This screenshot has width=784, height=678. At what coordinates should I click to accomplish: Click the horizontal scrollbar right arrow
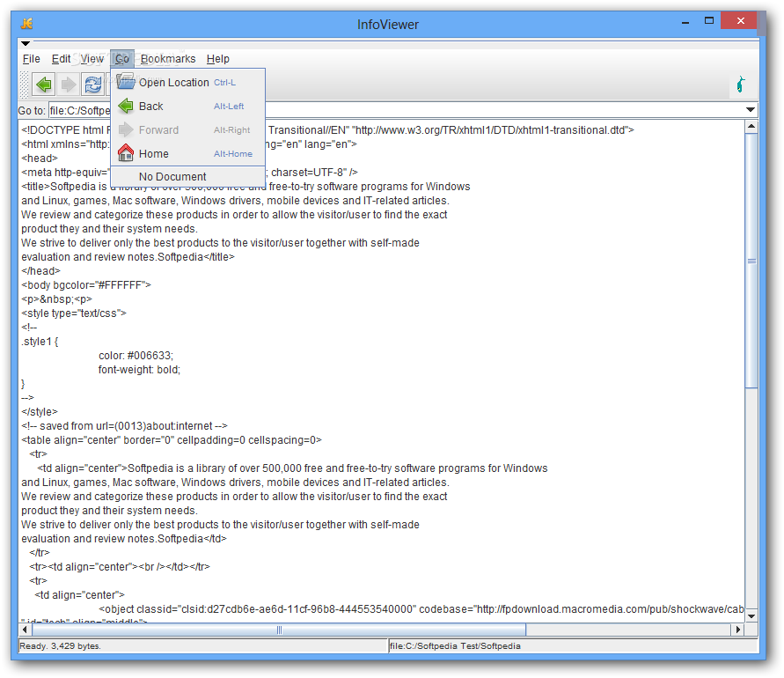point(738,630)
